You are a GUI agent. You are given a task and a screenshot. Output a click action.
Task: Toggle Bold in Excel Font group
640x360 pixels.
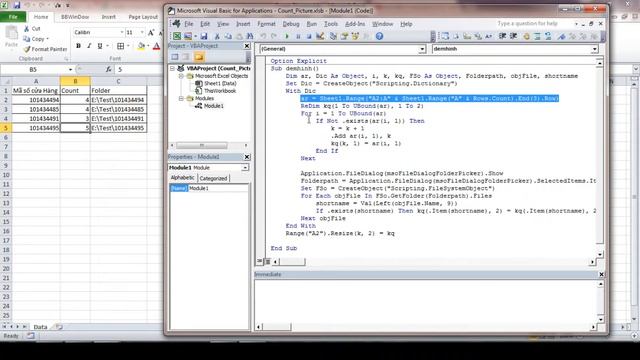78,46
